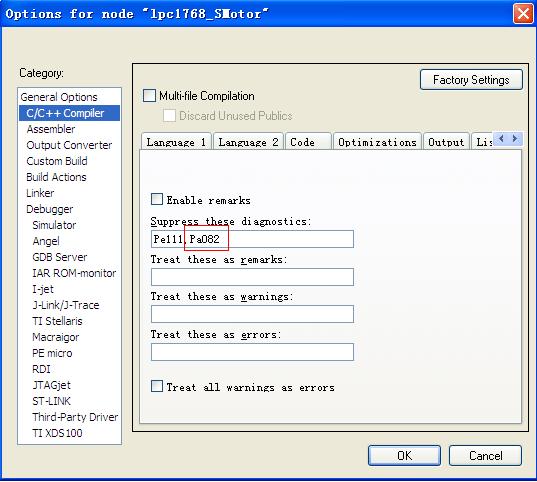Check the Enable remarks option
The width and height of the screenshot is (537, 482).
157,199
